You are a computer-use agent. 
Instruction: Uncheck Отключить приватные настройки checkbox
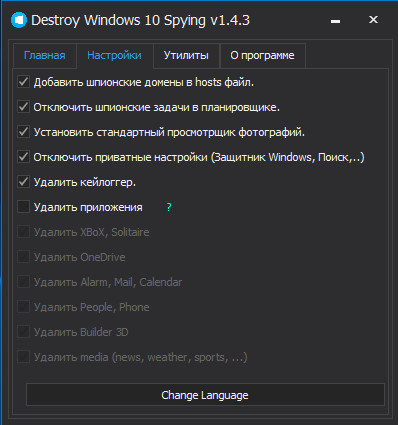(23, 157)
